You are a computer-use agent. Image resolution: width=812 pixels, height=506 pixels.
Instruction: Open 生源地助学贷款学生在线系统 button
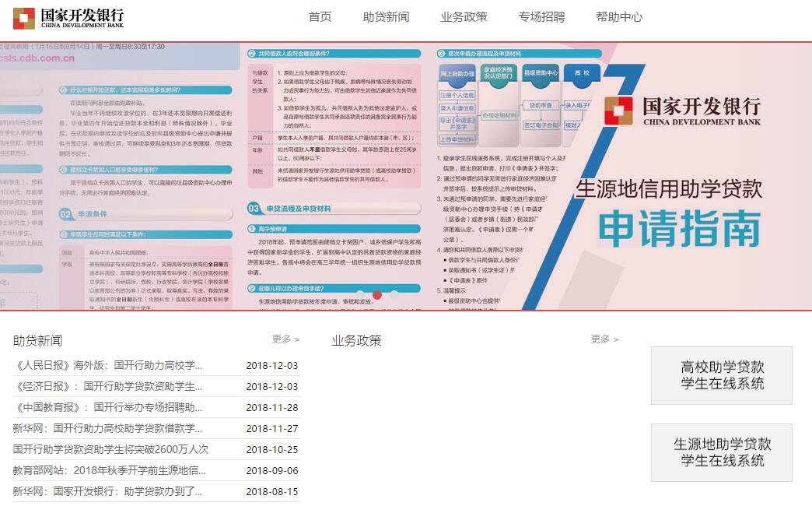(x=721, y=452)
